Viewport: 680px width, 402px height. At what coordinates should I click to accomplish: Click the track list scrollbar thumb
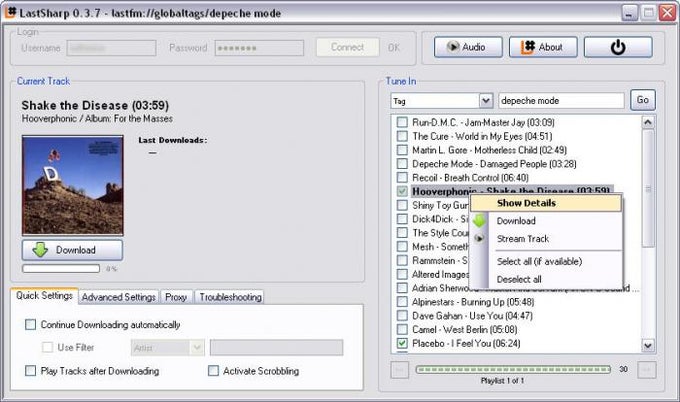point(648,189)
